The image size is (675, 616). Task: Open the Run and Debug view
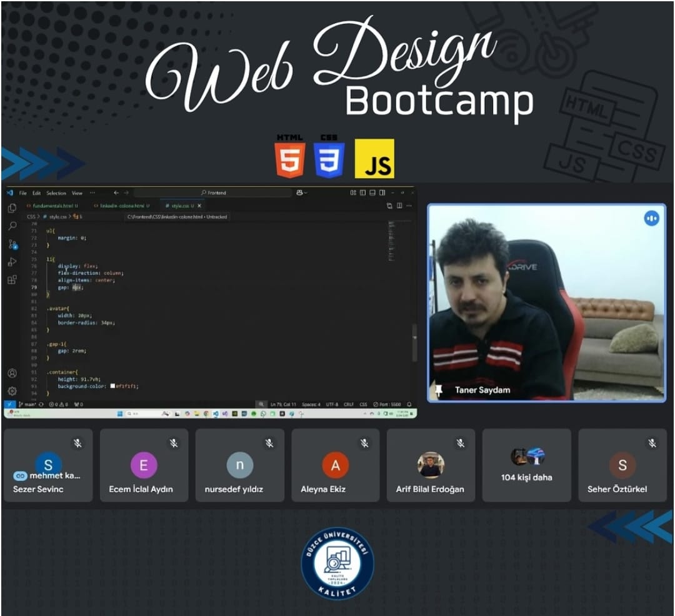(x=12, y=261)
